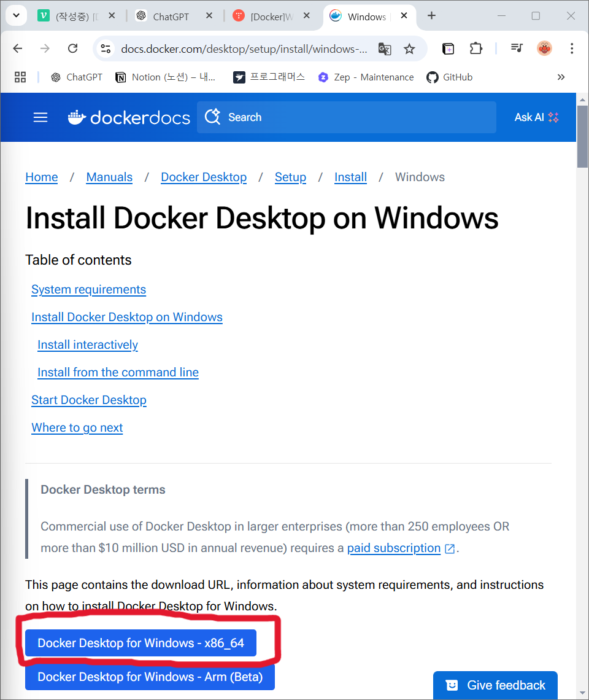Bookmark this page with the star icon
Viewport: 589px width, 700px height.
409,49
